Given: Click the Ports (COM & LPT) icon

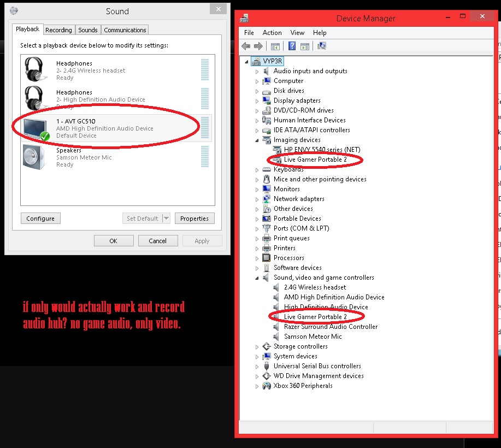Looking at the screenshot, I should (x=267, y=228).
